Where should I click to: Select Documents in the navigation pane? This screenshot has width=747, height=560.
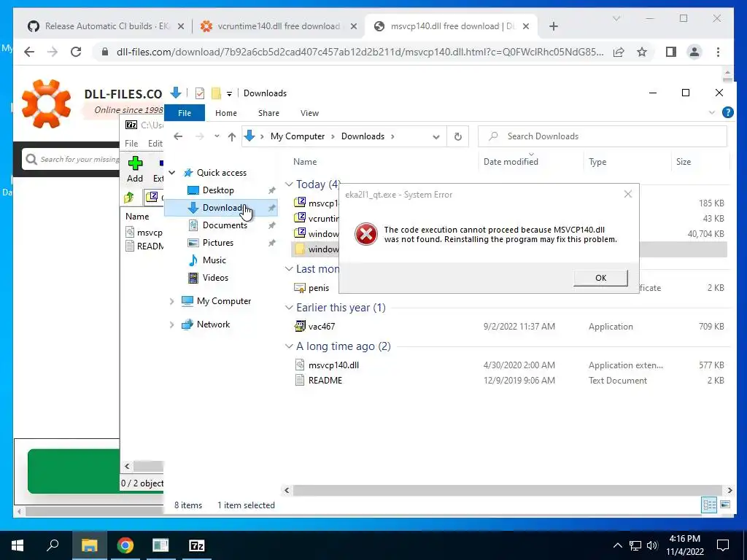pyautogui.click(x=225, y=225)
